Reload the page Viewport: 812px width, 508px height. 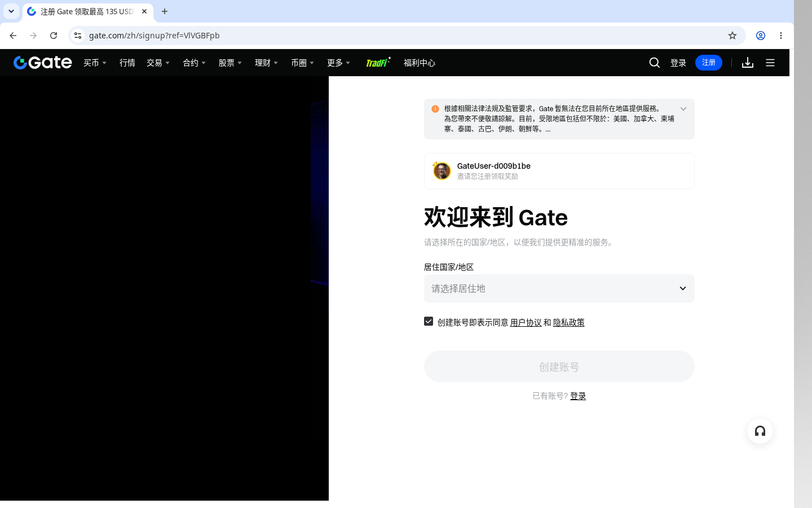click(x=54, y=36)
